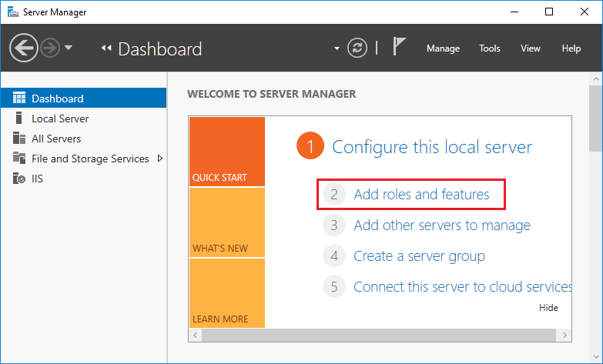The height and width of the screenshot is (364, 603).
Task: Open the navigation history dropdown arrow
Action: (x=69, y=48)
